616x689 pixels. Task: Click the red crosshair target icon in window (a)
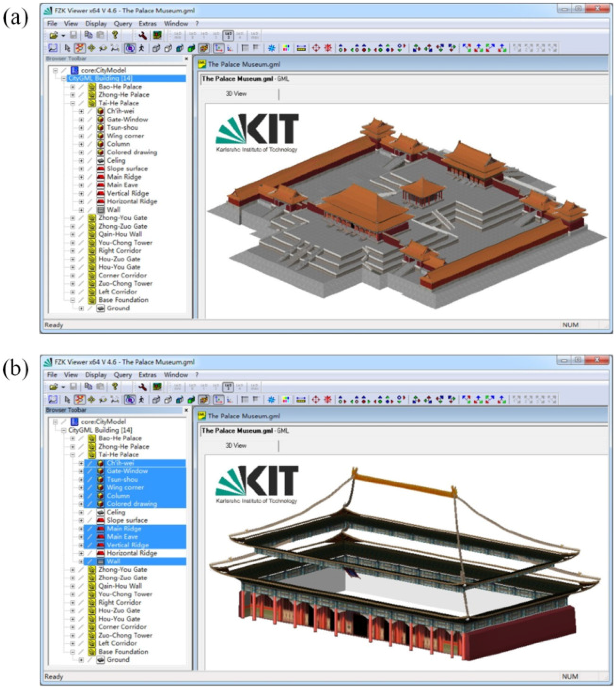tap(316, 48)
